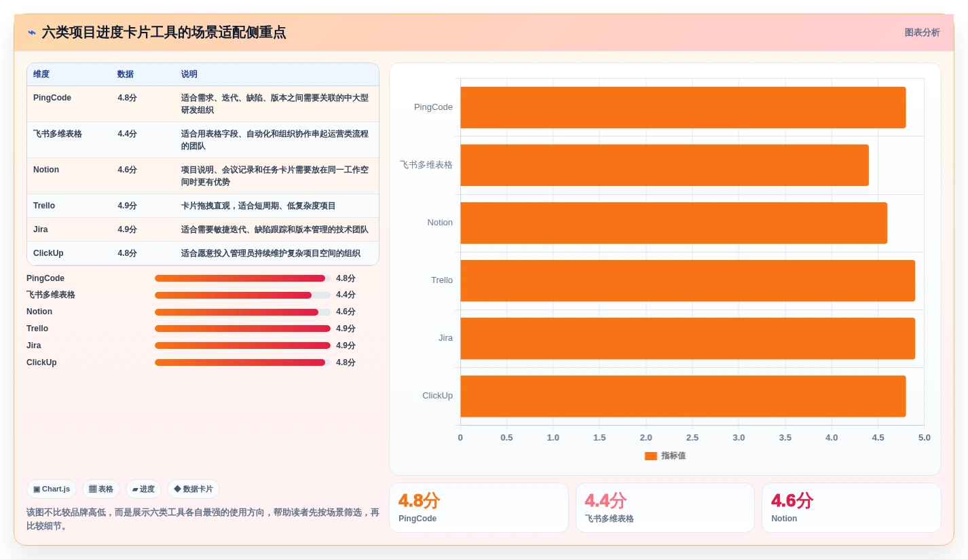Select the 表格 tag chip
968x560 pixels.
(x=101, y=489)
